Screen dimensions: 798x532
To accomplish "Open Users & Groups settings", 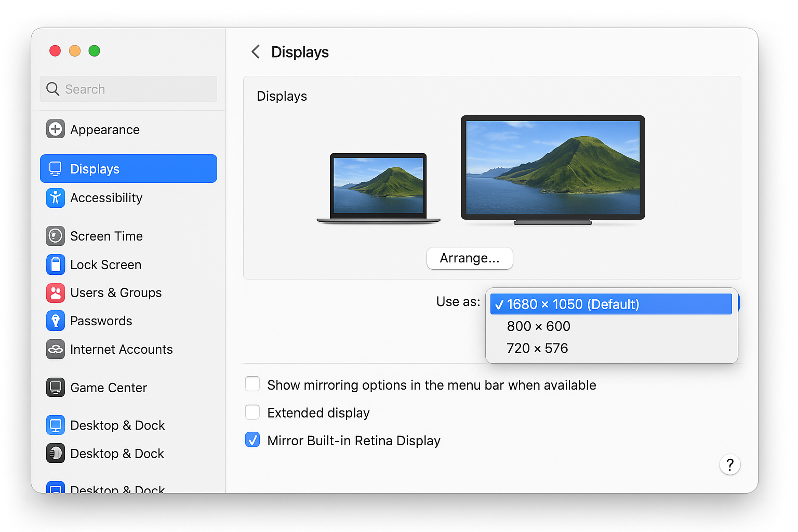I will [115, 292].
